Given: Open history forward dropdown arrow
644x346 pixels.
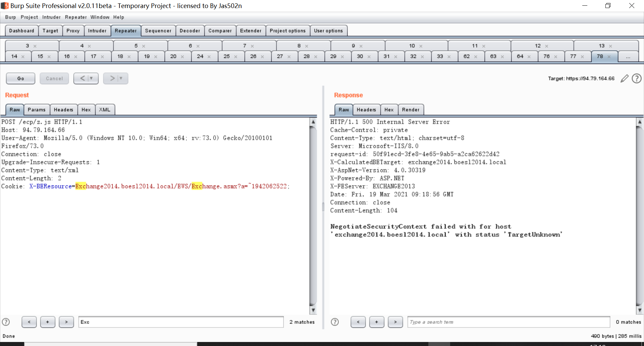Looking at the screenshot, I should [x=121, y=78].
